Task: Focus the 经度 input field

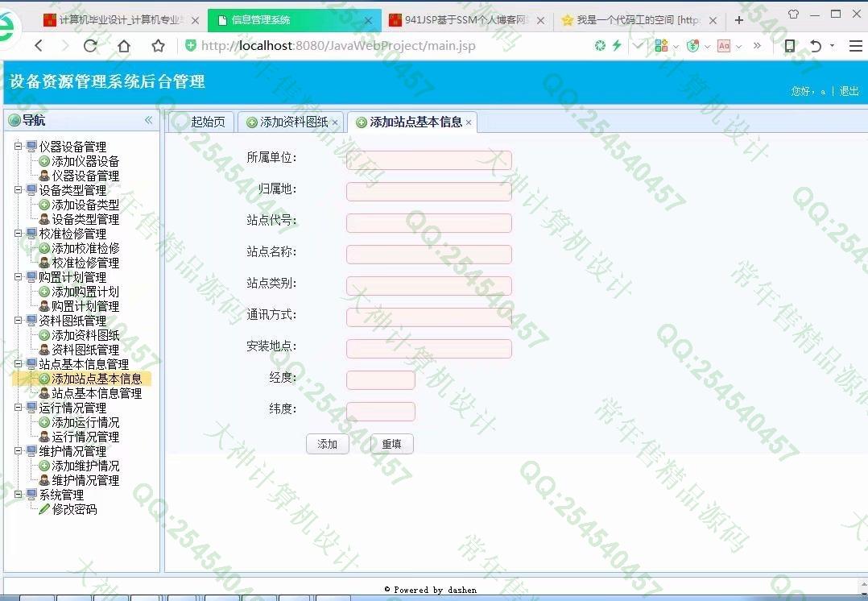Action: click(381, 380)
